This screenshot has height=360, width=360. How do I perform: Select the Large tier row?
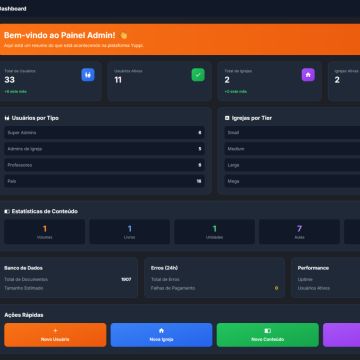pos(292,165)
